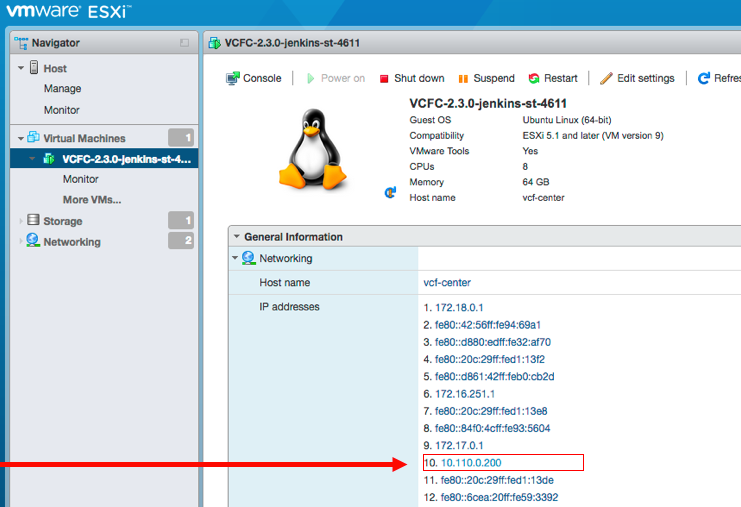Click the Storage count badge 1
741x507 pixels.
tap(181, 220)
